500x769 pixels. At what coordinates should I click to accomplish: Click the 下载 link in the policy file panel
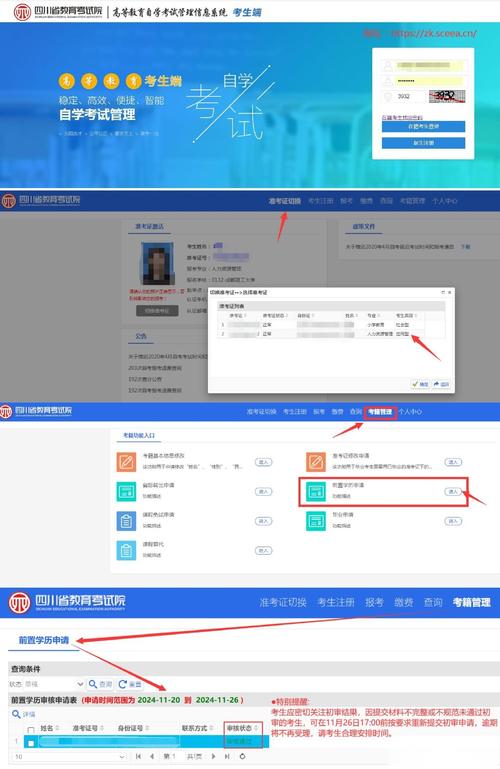click(465, 247)
